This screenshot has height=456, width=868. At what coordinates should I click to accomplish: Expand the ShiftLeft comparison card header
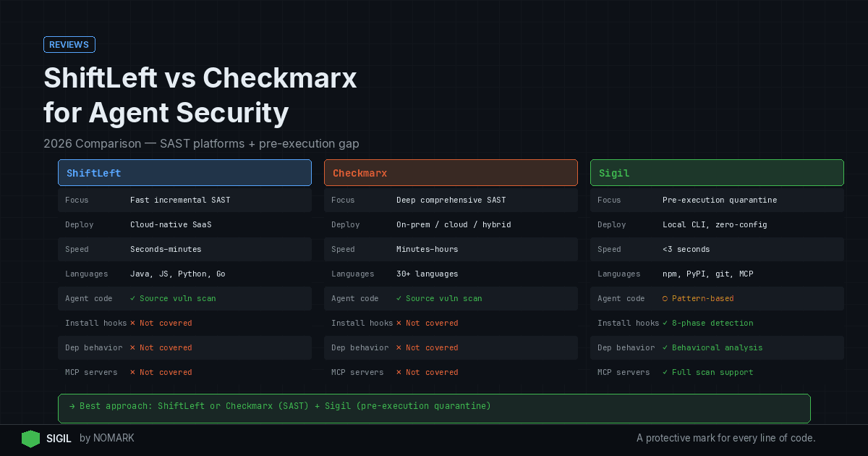pyautogui.click(x=184, y=172)
